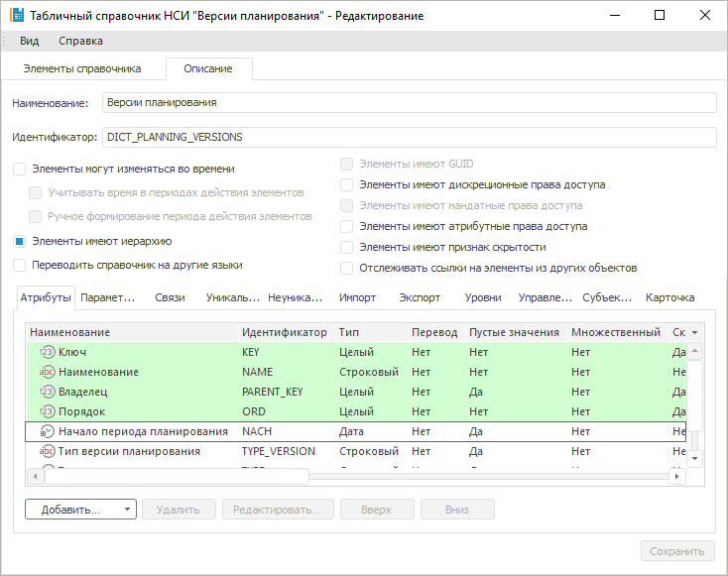The image size is (728, 576).
Task: Open the Вид menu
Action: (30, 42)
